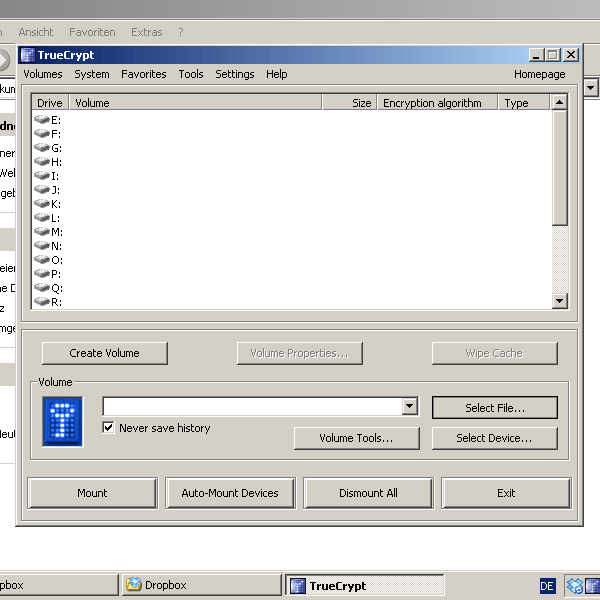Open the volume path dropdown

click(409, 406)
